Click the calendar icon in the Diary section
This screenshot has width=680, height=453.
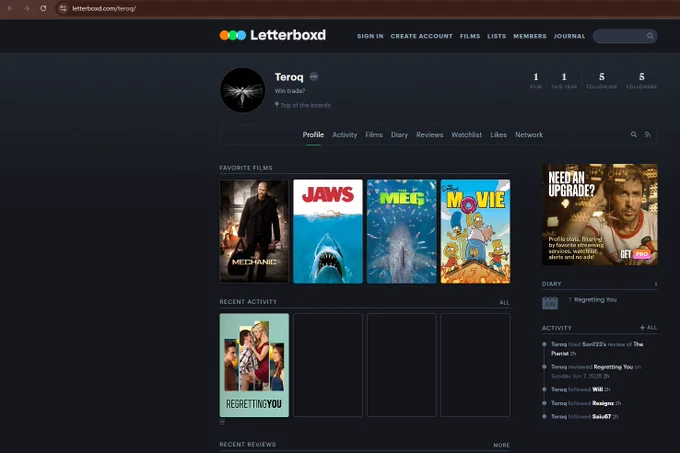[550, 302]
